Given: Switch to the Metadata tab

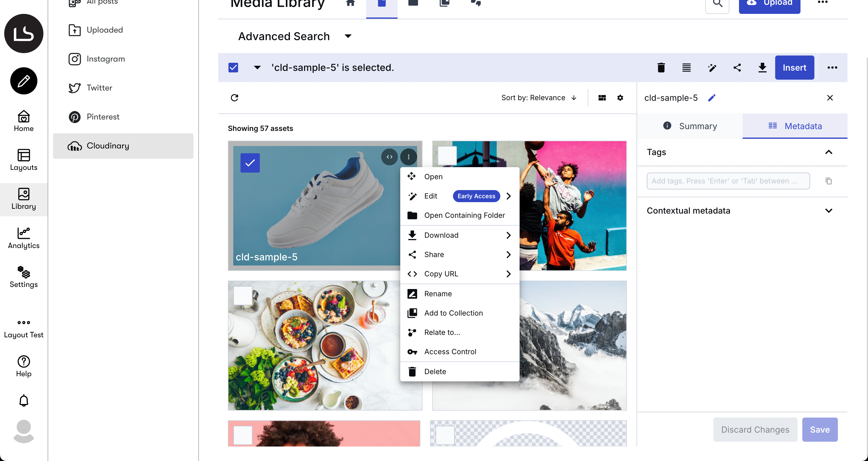Looking at the screenshot, I should (x=795, y=126).
